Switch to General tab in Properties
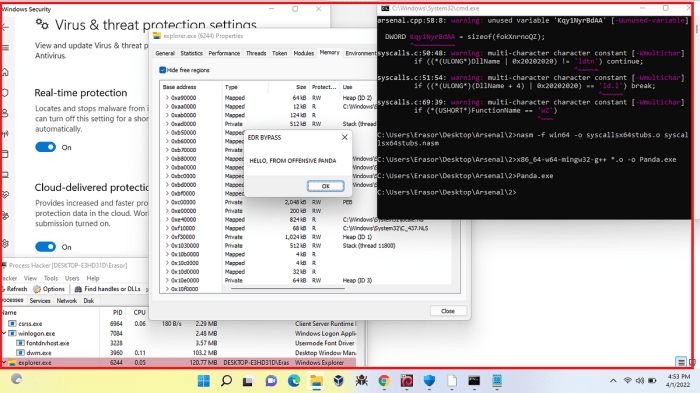The width and height of the screenshot is (700, 393). coord(165,53)
